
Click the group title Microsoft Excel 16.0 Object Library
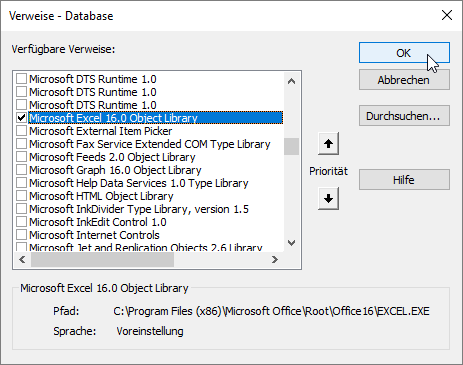(x=104, y=288)
